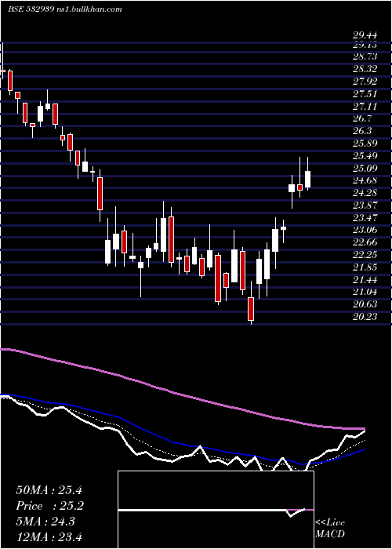Click the 28.32 price level label

point(365,70)
